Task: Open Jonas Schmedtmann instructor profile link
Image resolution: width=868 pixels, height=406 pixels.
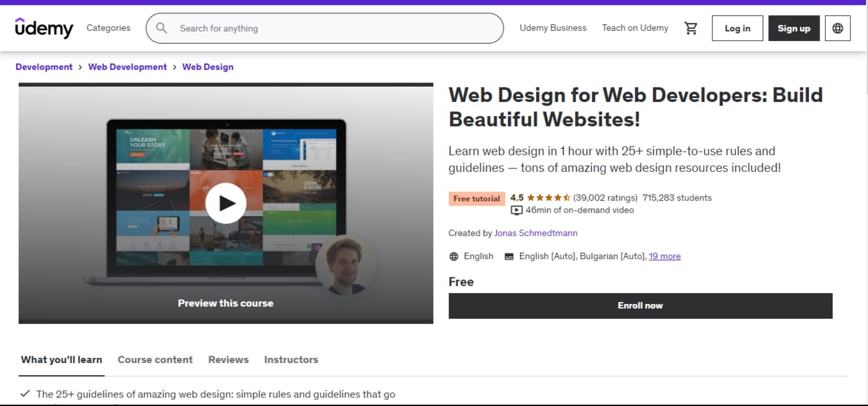Action: pos(535,234)
